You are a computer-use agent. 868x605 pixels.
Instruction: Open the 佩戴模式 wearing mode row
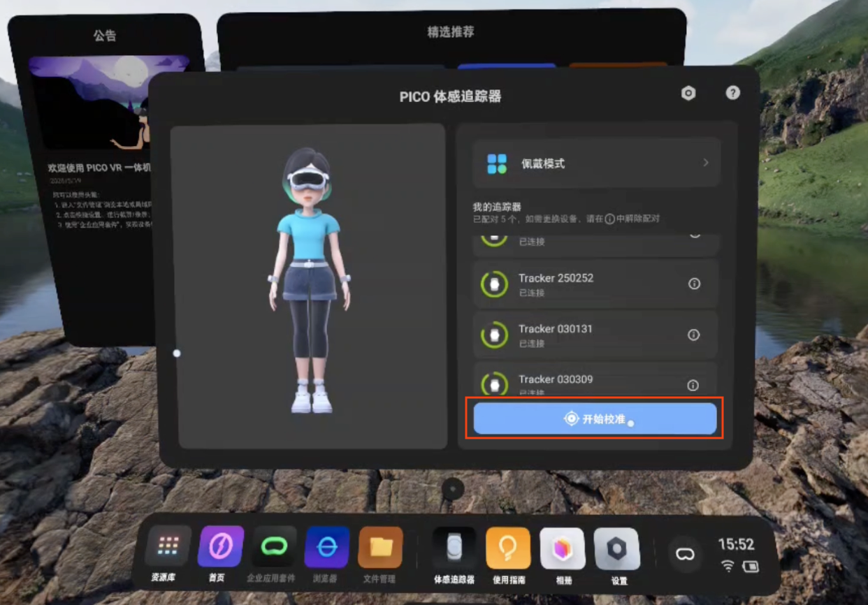point(595,163)
